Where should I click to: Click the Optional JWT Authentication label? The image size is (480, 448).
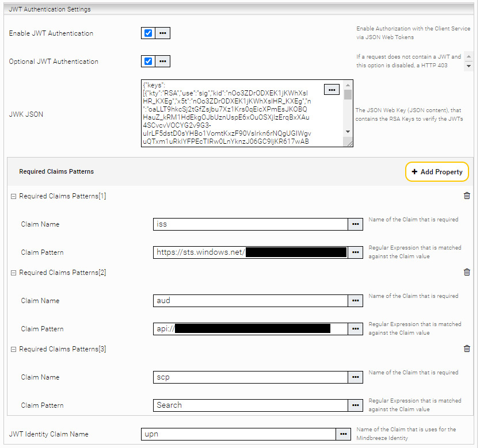click(54, 62)
